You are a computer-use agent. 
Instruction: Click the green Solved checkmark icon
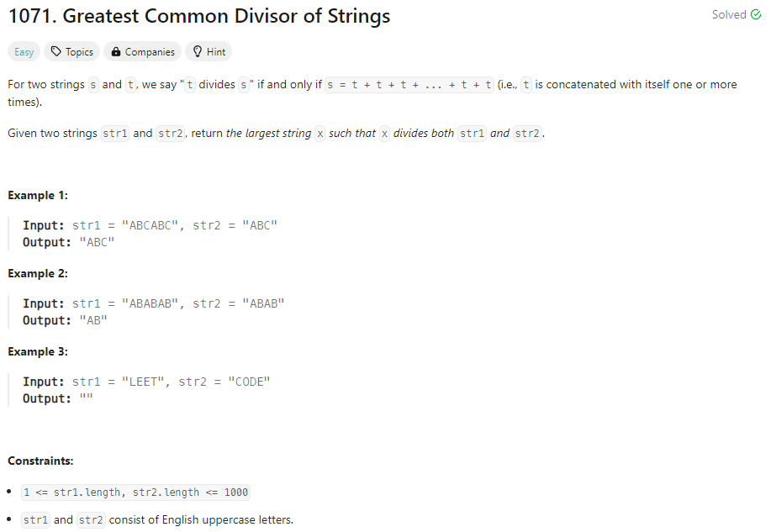point(755,15)
